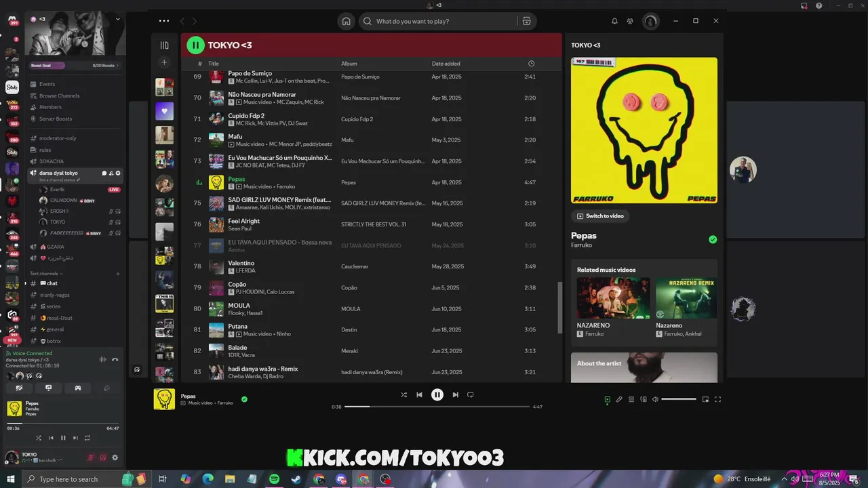The height and width of the screenshot is (488, 868).
Task: Open Spotify from the Windows taskbar
Action: coord(274,479)
